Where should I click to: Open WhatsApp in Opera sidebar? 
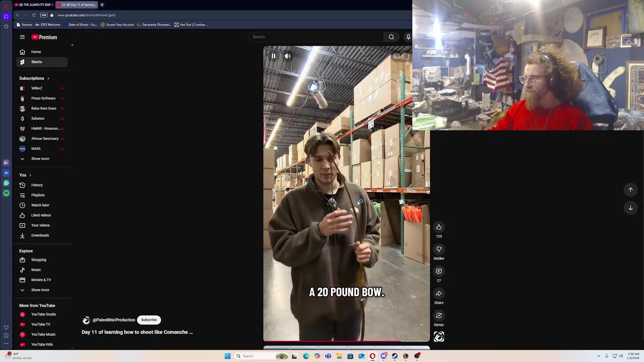pos(6,183)
